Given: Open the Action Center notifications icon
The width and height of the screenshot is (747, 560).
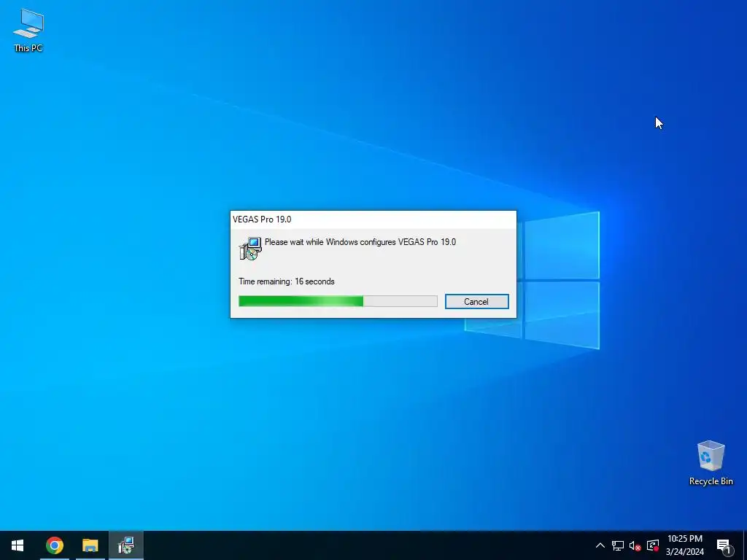Looking at the screenshot, I should 724,545.
